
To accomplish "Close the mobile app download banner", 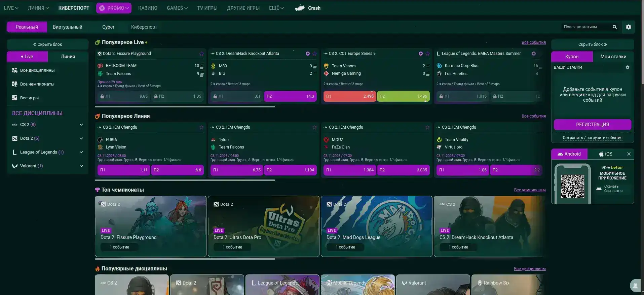I will pyautogui.click(x=629, y=154).
